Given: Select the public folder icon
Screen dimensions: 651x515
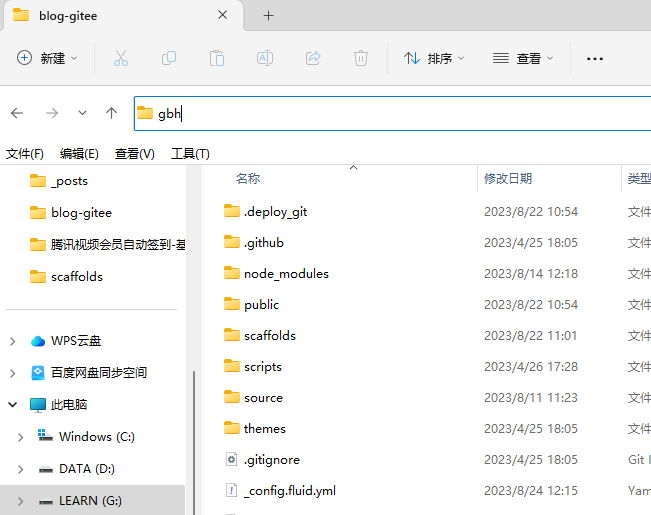Looking at the screenshot, I should [x=232, y=304].
